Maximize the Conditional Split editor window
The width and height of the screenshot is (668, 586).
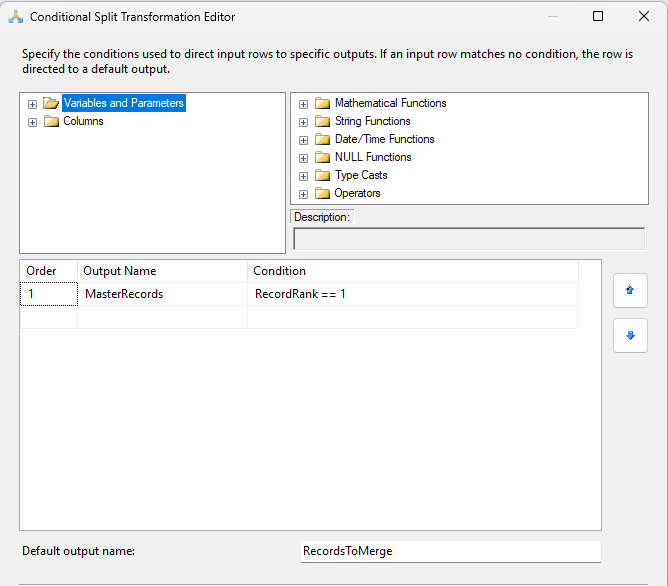click(598, 16)
